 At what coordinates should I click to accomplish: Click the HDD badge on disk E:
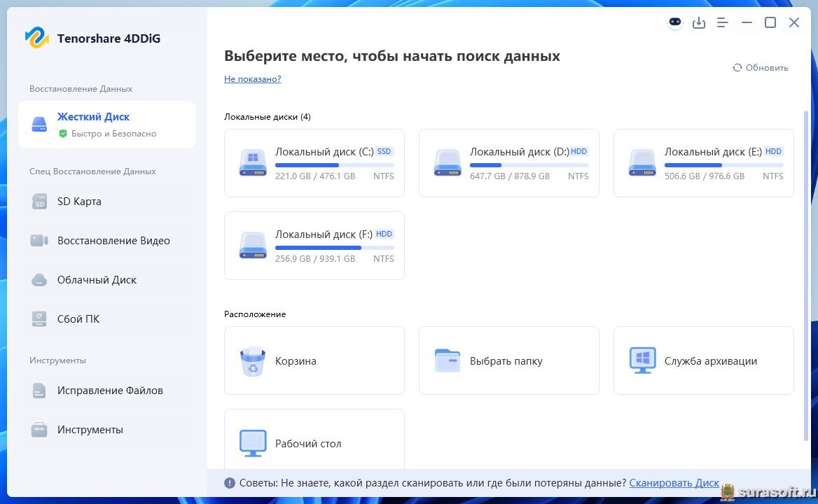pyautogui.click(x=774, y=151)
